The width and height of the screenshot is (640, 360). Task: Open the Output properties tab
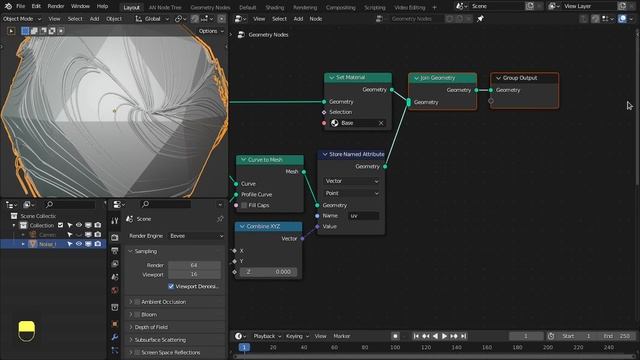point(115,251)
